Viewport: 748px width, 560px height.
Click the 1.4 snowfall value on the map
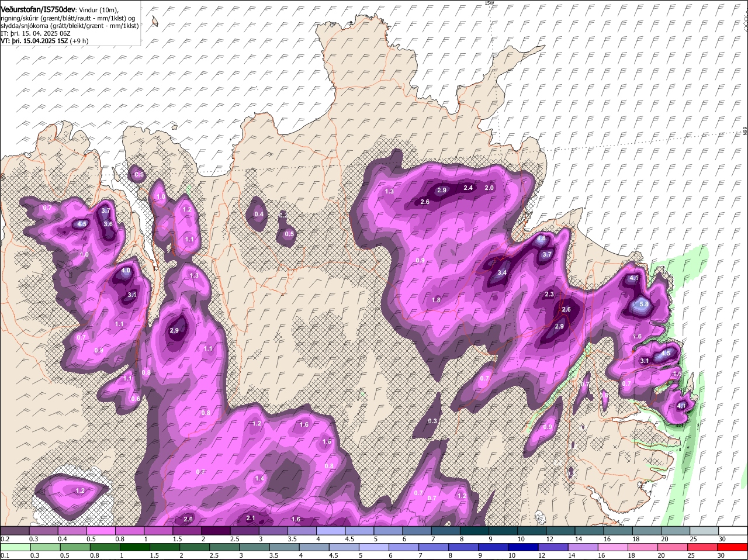pos(260,478)
